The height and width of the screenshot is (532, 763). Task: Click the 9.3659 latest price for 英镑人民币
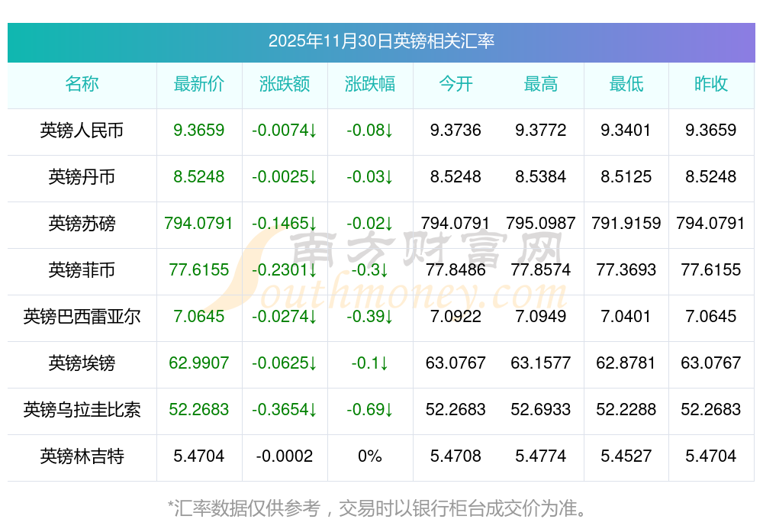click(198, 131)
